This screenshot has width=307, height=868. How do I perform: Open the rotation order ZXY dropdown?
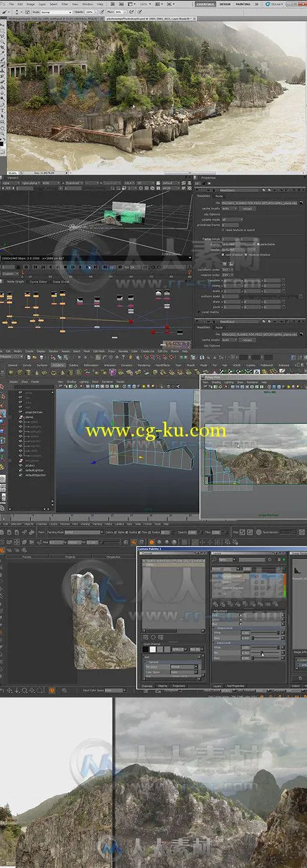click(x=228, y=275)
